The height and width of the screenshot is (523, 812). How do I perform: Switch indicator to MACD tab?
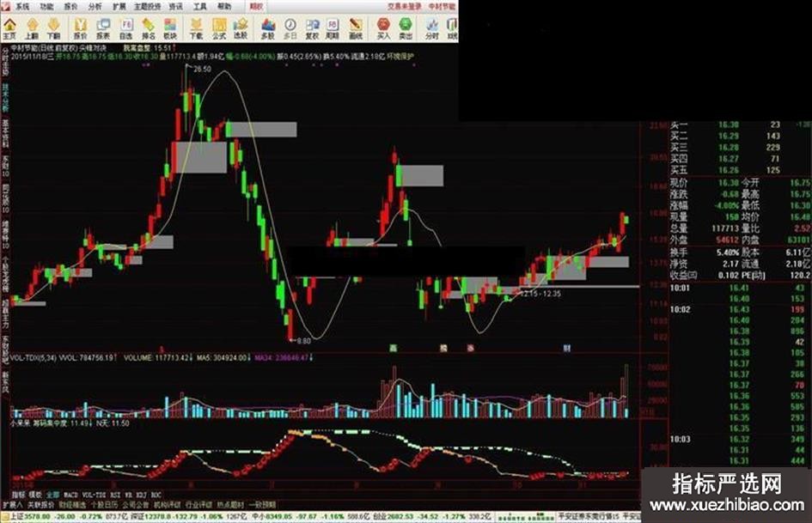click(x=70, y=495)
